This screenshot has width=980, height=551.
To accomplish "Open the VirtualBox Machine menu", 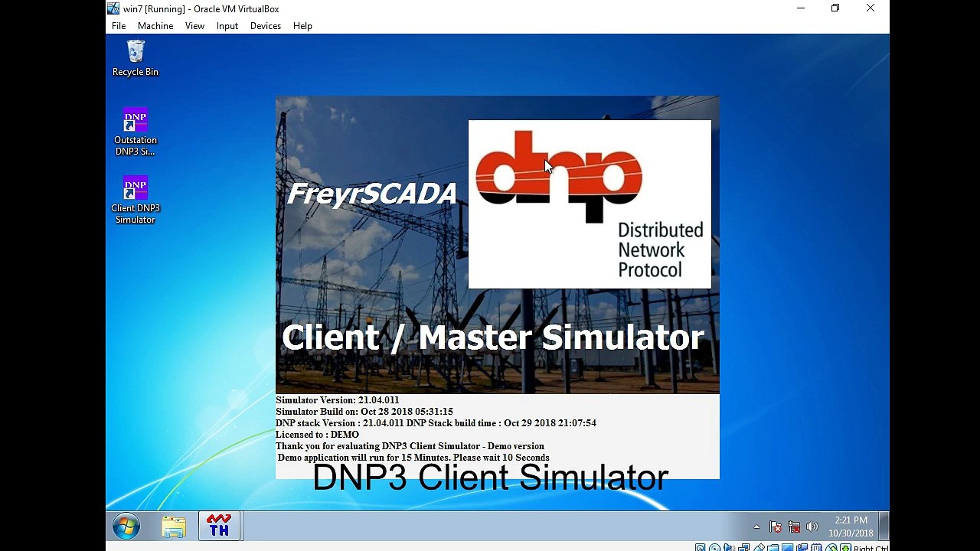I will pyautogui.click(x=155, y=26).
